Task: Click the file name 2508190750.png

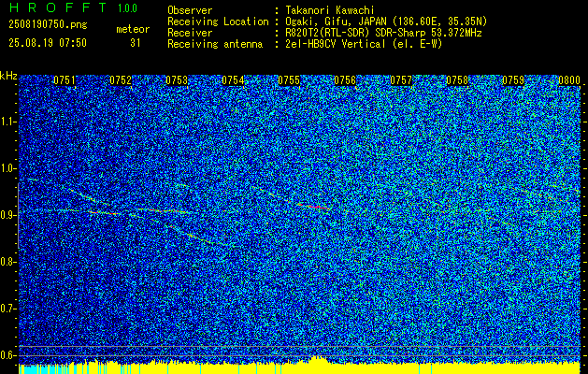Action: pos(48,24)
